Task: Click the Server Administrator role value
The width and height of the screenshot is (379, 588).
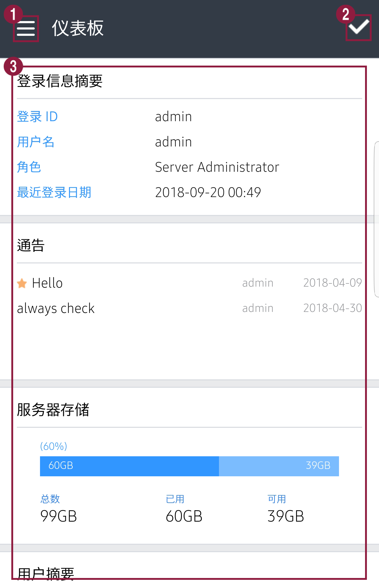Action: (x=217, y=167)
